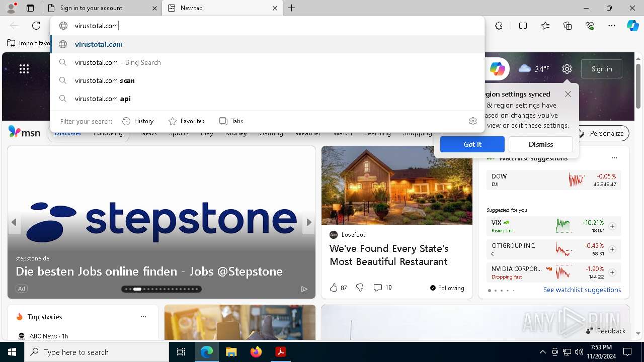The width and height of the screenshot is (644, 362).
Task: Toggle Following on Lovefood article
Action: tap(447, 288)
